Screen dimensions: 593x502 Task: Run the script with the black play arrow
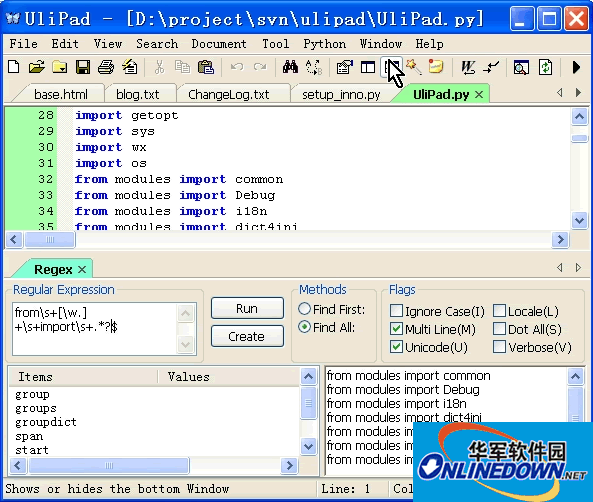576,67
